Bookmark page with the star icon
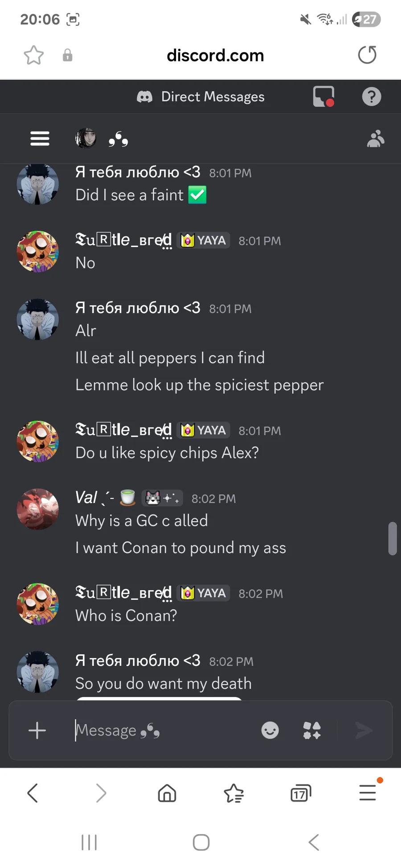This screenshot has height=868, width=401. (x=34, y=55)
